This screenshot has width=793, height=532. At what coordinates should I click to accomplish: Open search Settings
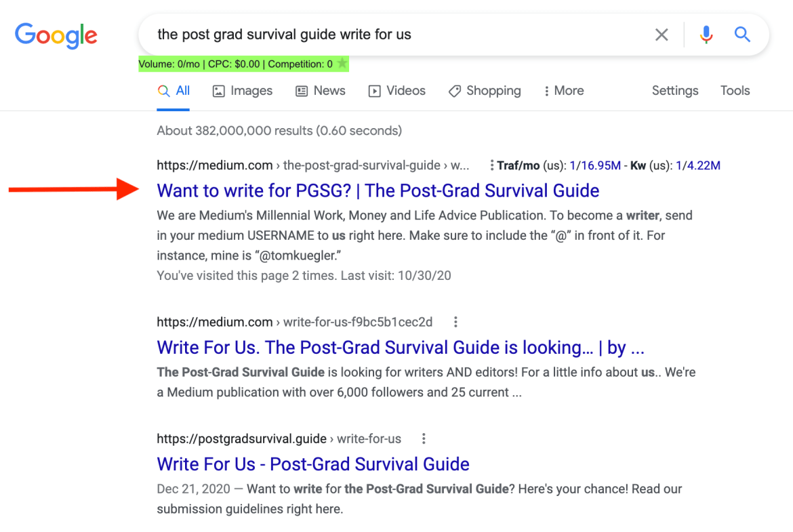pos(674,91)
